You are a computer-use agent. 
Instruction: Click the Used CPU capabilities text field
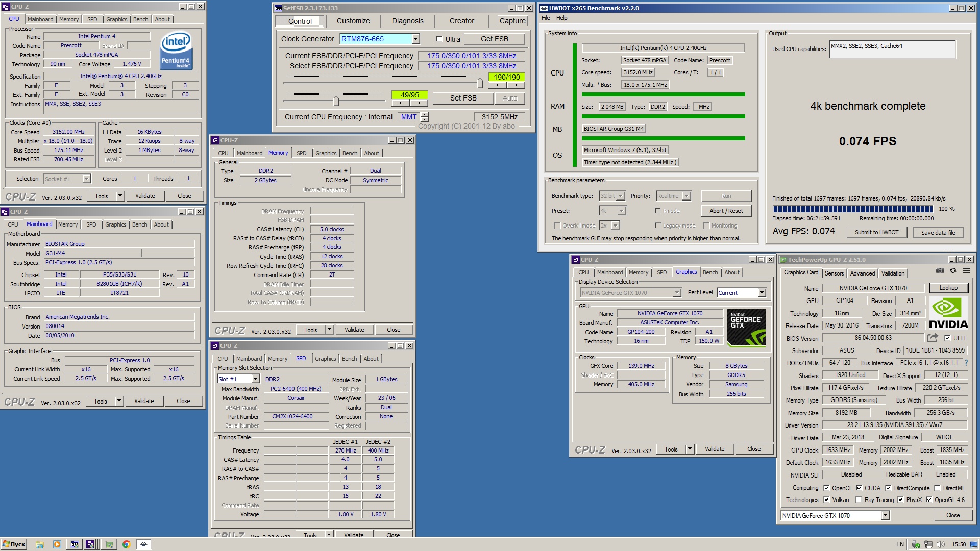pos(892,49)
